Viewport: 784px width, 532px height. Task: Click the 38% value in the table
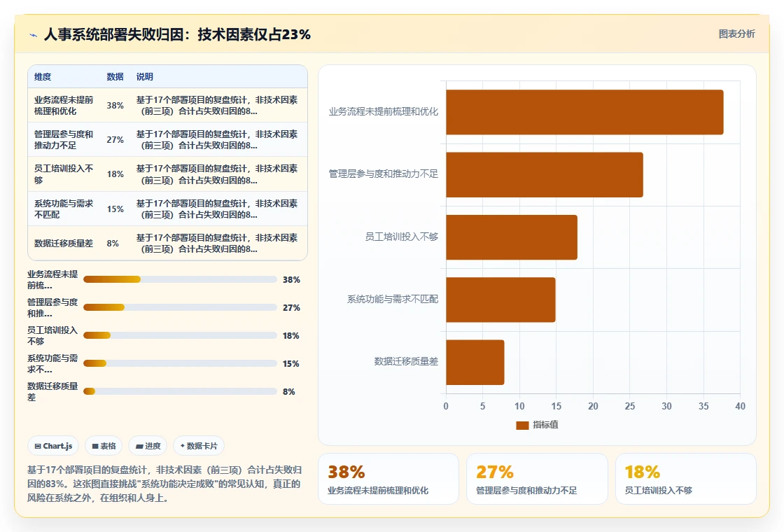(x=115, y=106)
